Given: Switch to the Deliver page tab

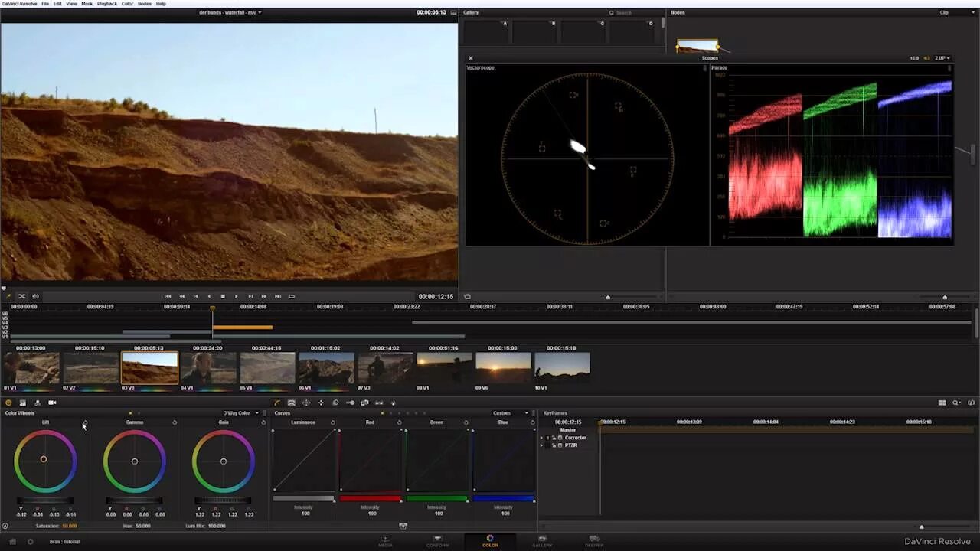Looking at the screenshot, I should pyautogui.click(x=594, y=540).
